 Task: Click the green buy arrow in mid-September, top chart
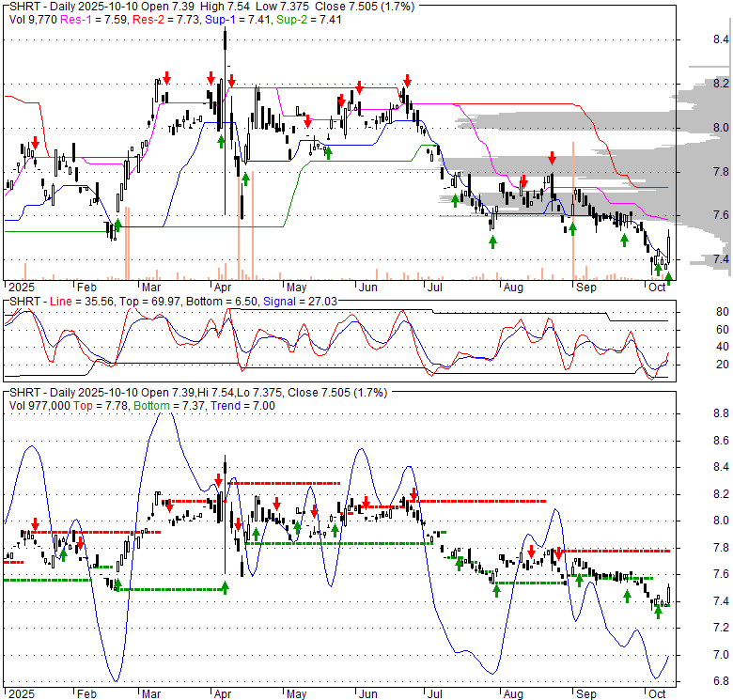(624, 240)
